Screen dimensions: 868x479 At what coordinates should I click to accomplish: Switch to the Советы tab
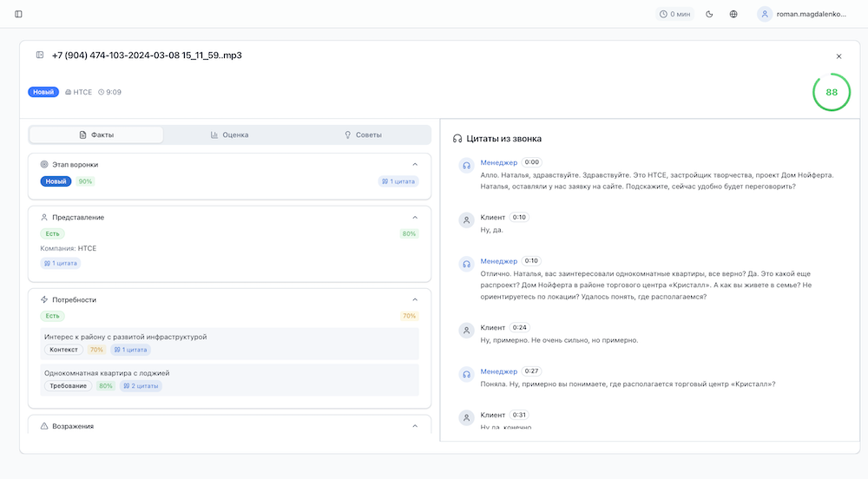click(363, 135)
